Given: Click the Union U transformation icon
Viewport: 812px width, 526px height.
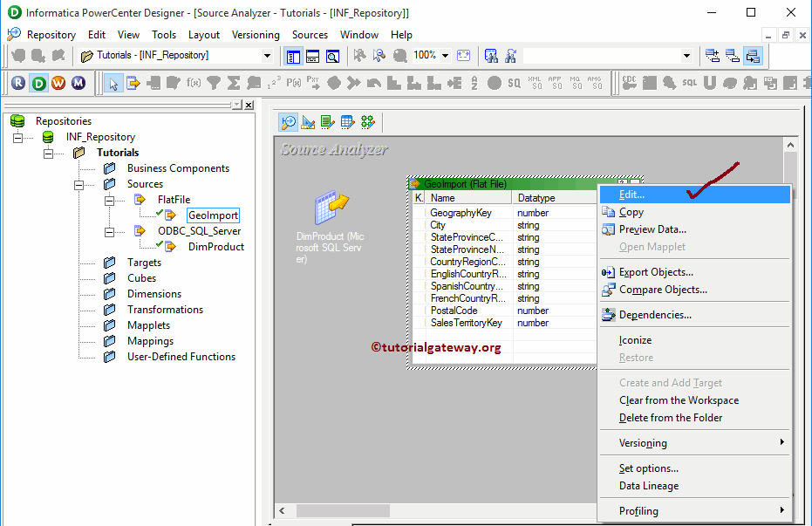Looking at the screenshot, I should [709, 83].
